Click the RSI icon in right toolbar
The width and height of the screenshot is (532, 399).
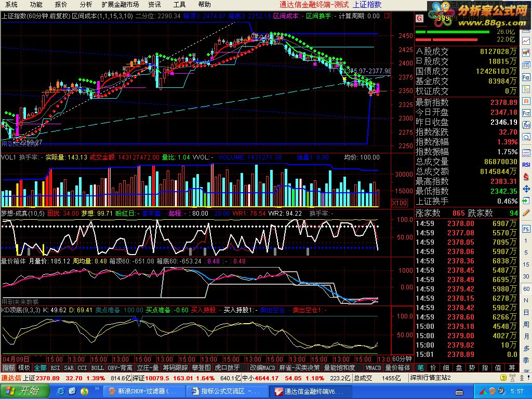click(526, 165)
